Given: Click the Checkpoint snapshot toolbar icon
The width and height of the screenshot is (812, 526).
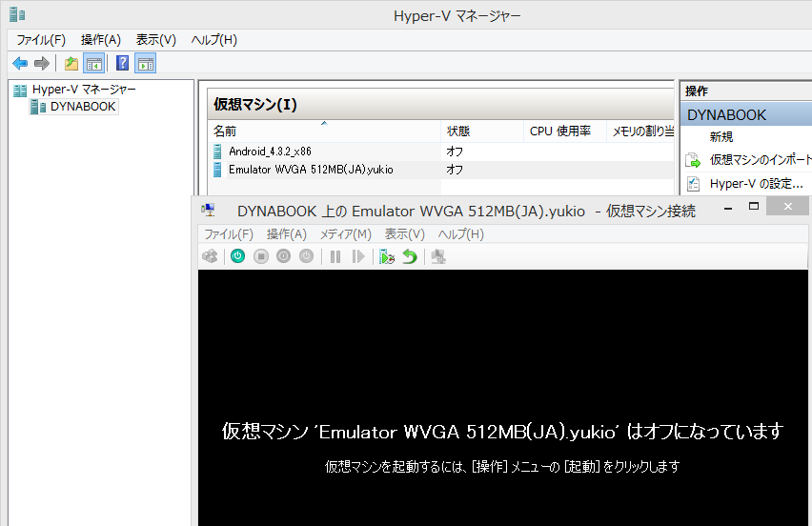Looking at the screenshot, I should tap(386, 256).
